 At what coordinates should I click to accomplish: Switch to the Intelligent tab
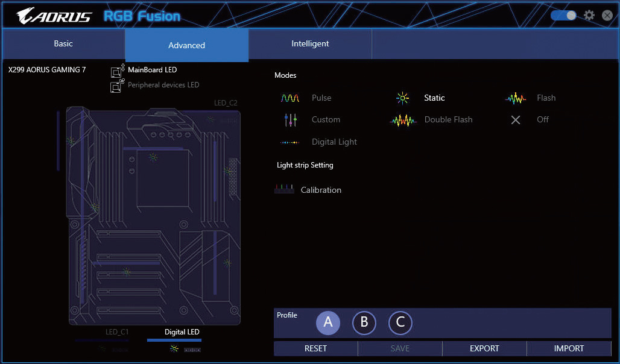(x=310, y=44)
